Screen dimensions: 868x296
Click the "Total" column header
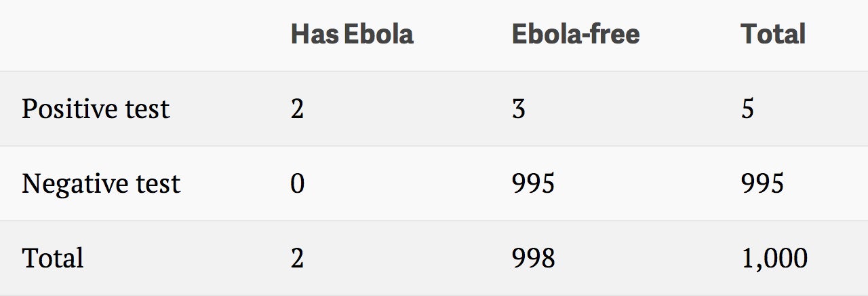point(773,35)
